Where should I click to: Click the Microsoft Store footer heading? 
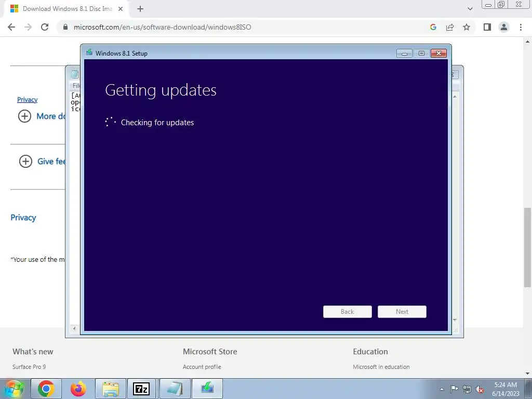pos(210,352)
